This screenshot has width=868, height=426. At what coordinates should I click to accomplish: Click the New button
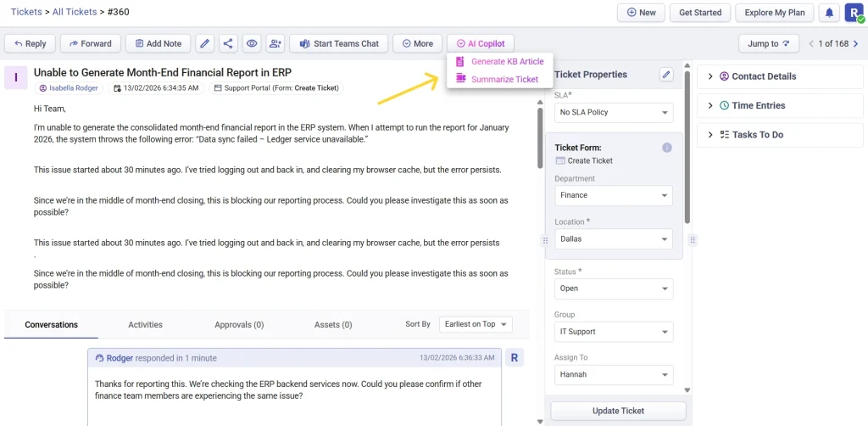pyautogui.click(x=641, y=13)
